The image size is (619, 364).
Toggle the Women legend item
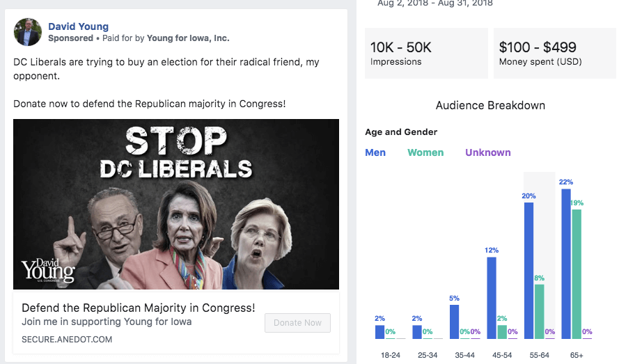[x=425, y=152]
